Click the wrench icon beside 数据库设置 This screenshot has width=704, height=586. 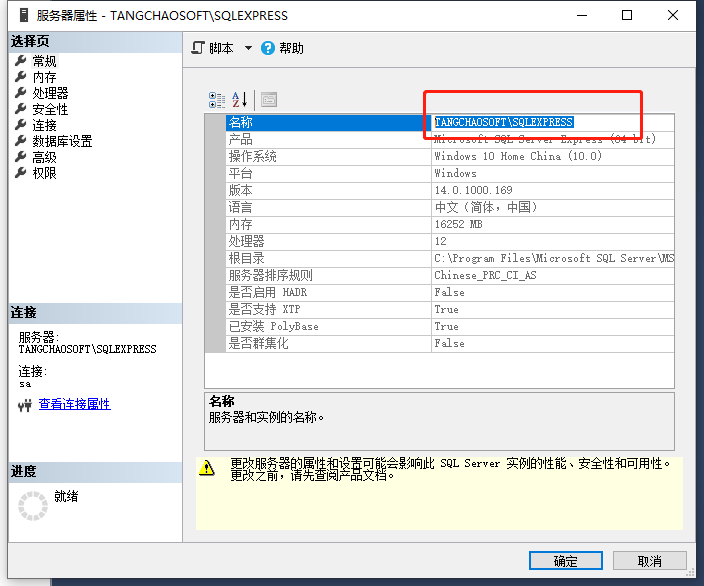pos(21,141)
